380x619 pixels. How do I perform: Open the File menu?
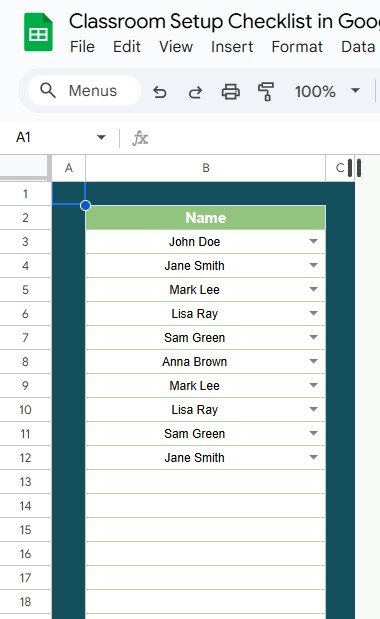[x=82, y=47]
